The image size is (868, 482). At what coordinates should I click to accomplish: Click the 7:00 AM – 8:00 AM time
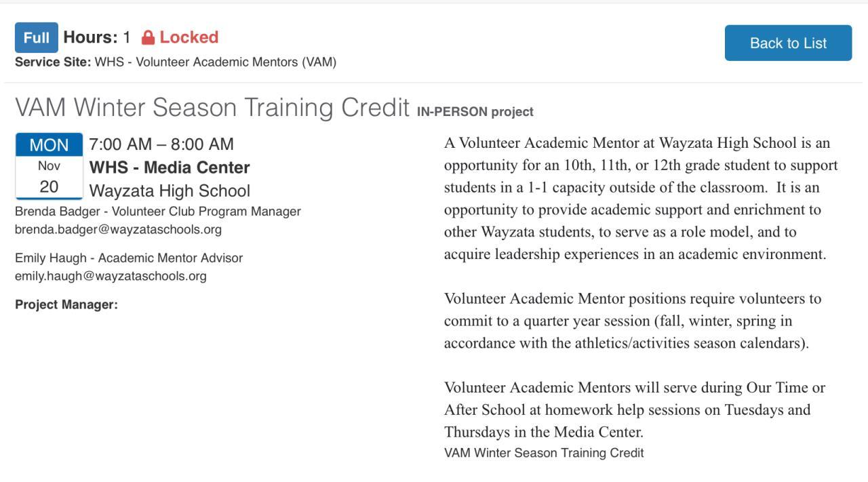(x=161, y=144)
